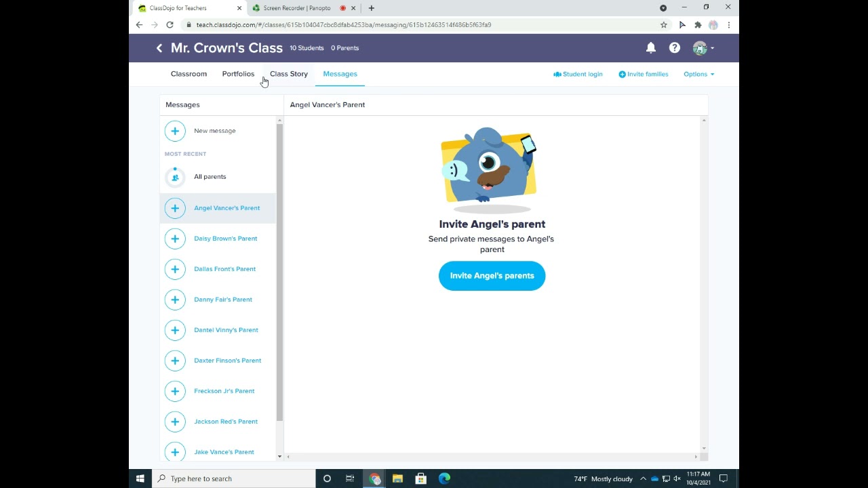Image resolution: width=868 pixels, height=488 pixels.
Task: Open the help question mark icon
Action: pos(675,47)
